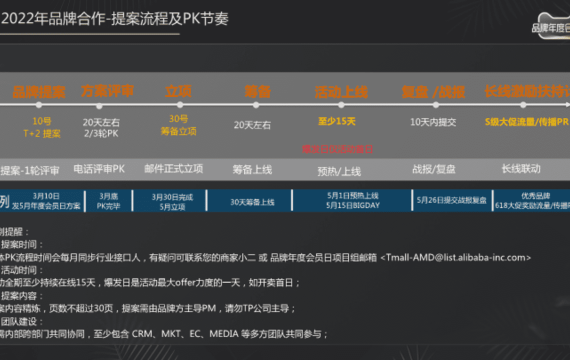Select the 立项 timeline marker dot

180,105
